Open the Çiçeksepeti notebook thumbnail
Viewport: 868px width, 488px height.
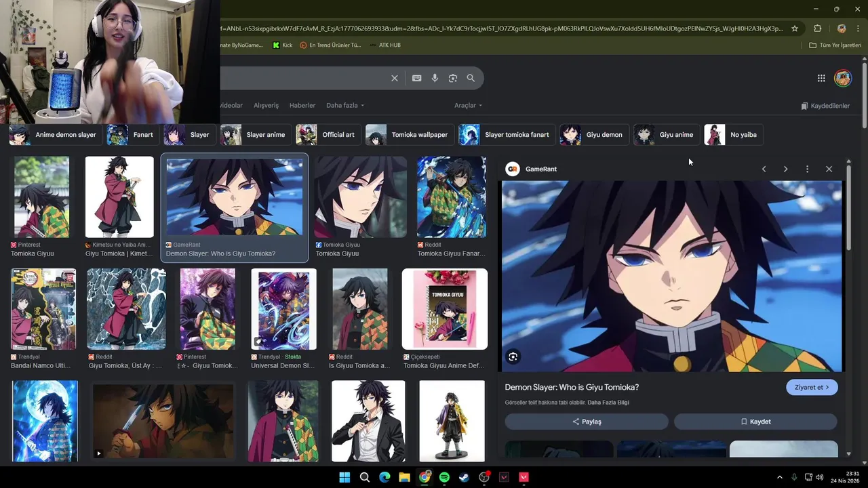445,309
